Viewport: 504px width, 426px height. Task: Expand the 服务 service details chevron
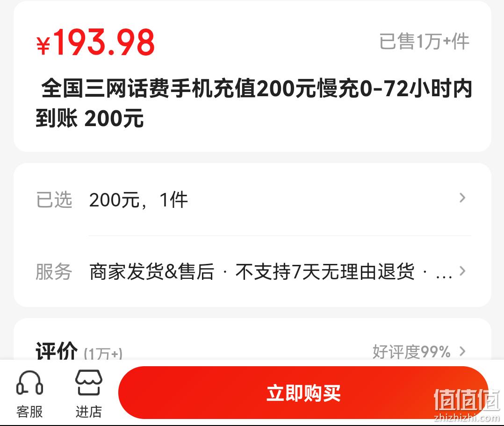(x=462, y=271)
